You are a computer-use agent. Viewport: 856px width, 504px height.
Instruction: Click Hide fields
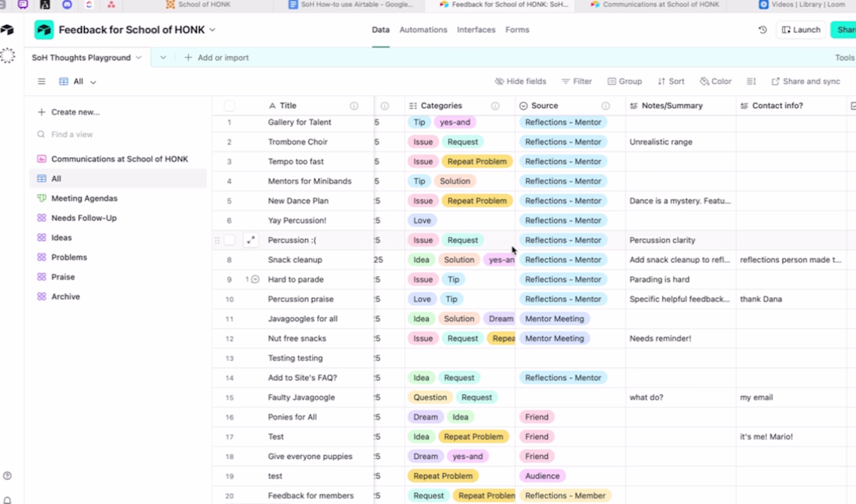[521, 81]
